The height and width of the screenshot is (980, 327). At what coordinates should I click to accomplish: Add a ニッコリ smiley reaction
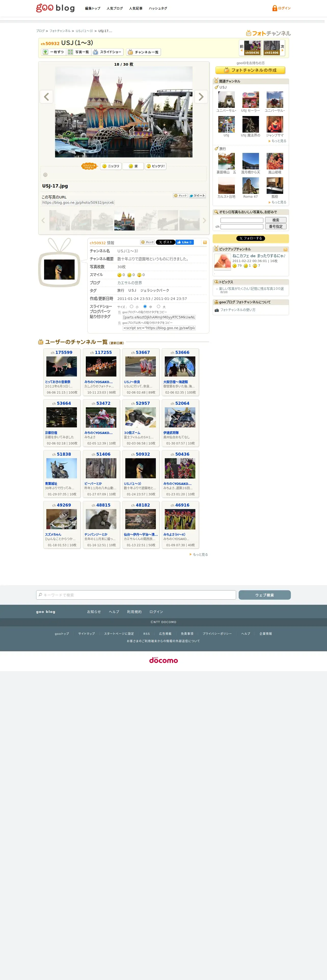click(111, 166)
